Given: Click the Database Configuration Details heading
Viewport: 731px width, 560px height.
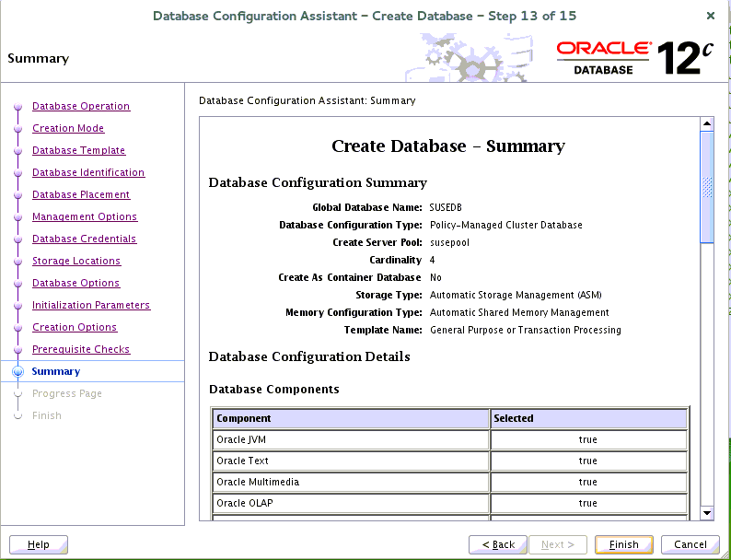Looking at the screenshot, I should 309,356.
